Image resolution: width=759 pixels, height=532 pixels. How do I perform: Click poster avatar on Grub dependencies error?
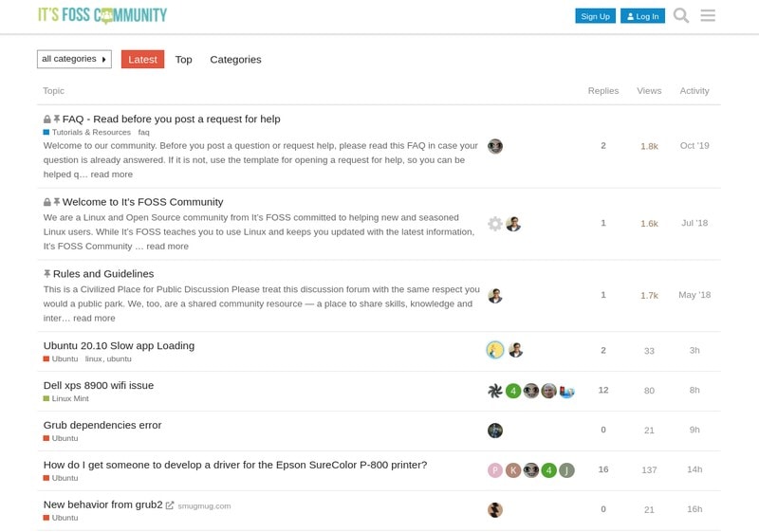tap(495, 431)
